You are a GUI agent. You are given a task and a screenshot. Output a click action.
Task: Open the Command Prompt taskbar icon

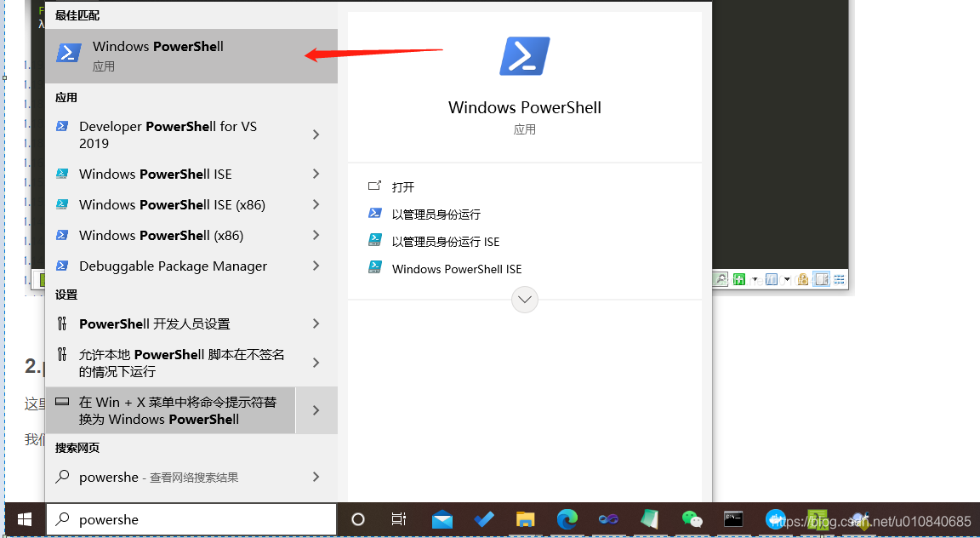coord(733,519)
